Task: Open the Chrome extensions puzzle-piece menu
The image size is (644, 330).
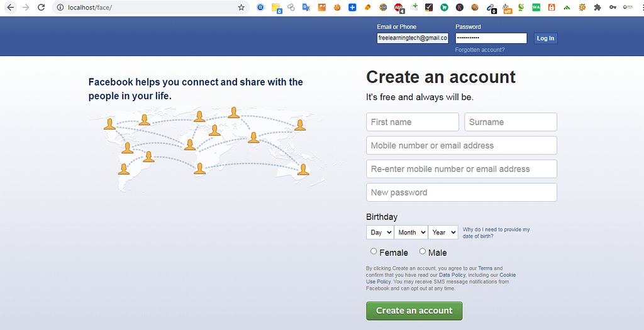Action: coord(597,7)
